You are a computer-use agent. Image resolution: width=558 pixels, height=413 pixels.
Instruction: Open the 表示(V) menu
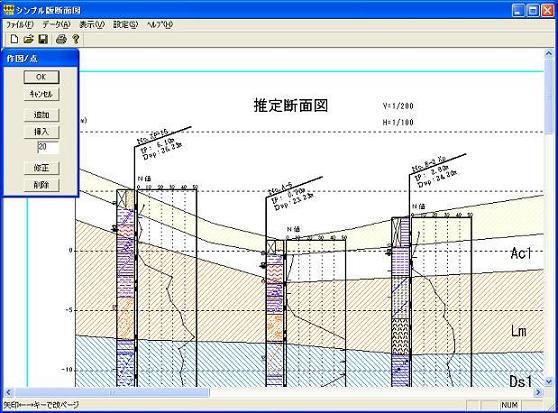pyautogui.click(x=92, y=25)
